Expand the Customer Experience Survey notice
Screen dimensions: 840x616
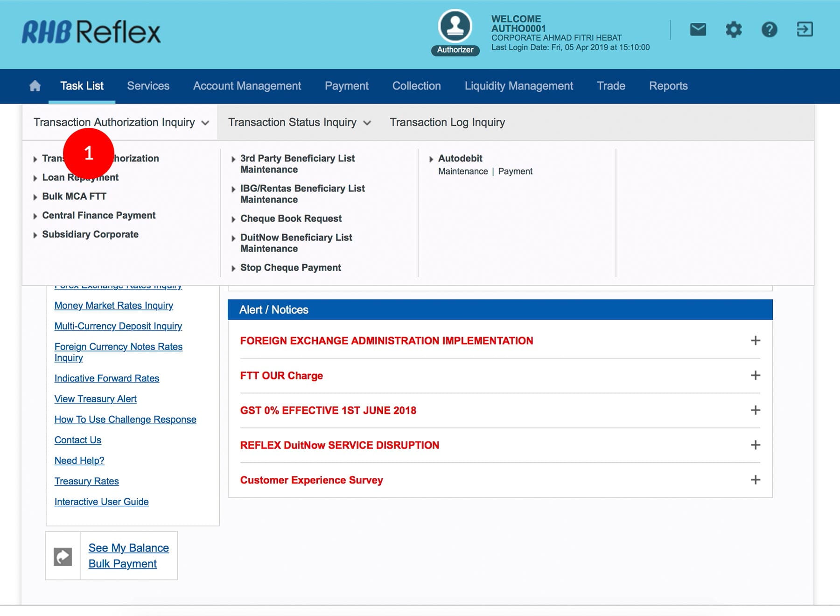click(755, 480)
